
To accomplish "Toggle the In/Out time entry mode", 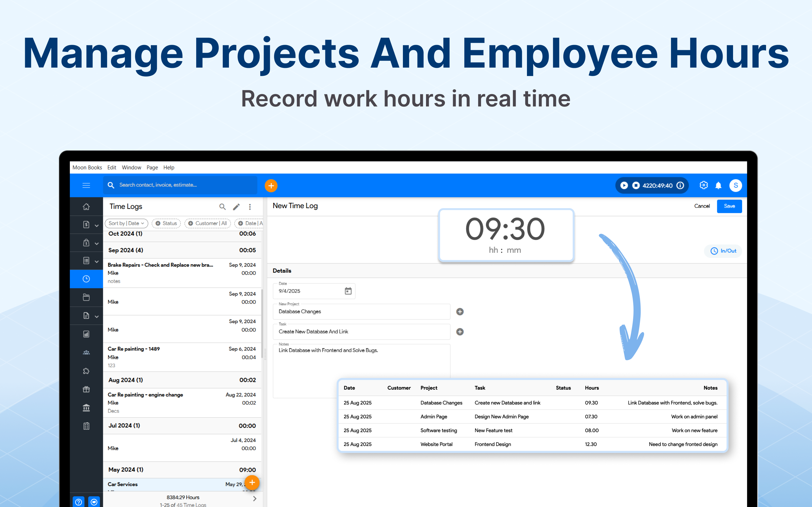I will [x=723, y=251].
